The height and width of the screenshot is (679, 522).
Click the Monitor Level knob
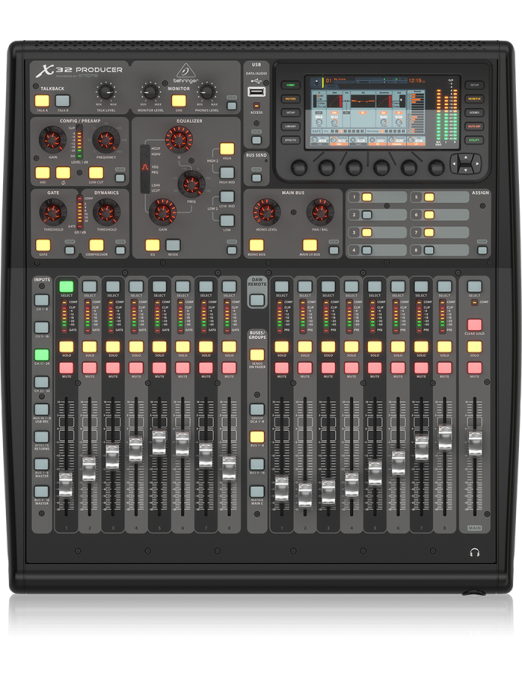(x=150, y=92)
